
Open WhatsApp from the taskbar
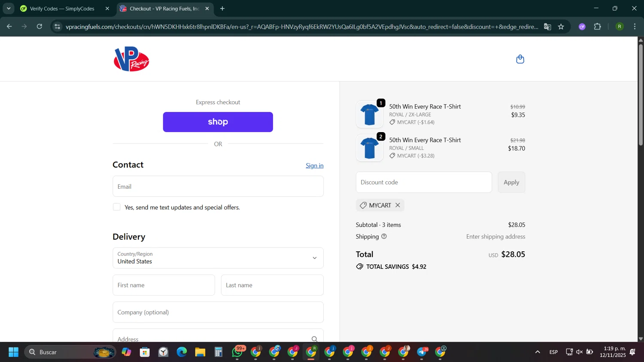(237, 352)
